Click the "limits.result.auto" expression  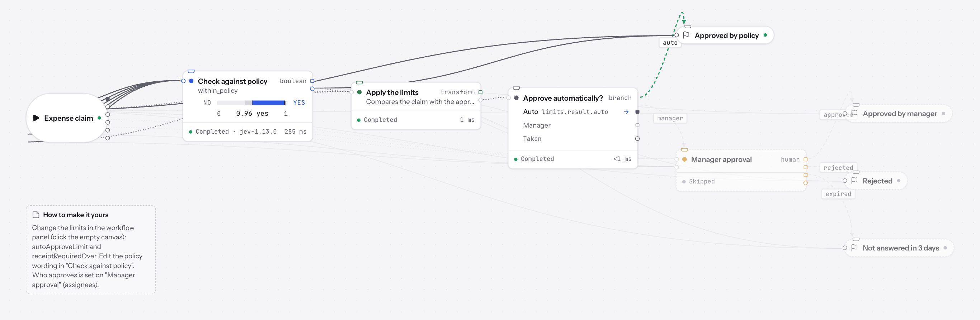[x=574, y=112]
